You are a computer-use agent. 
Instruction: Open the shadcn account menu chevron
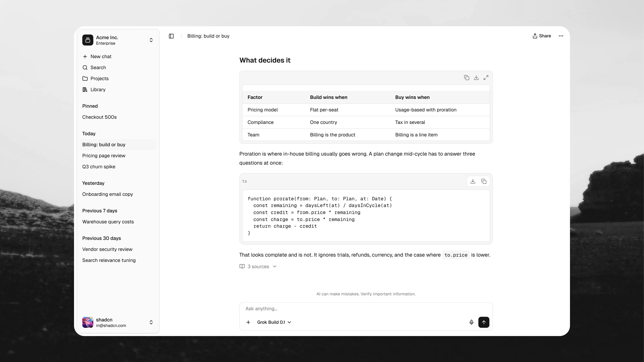coord(151,322)
